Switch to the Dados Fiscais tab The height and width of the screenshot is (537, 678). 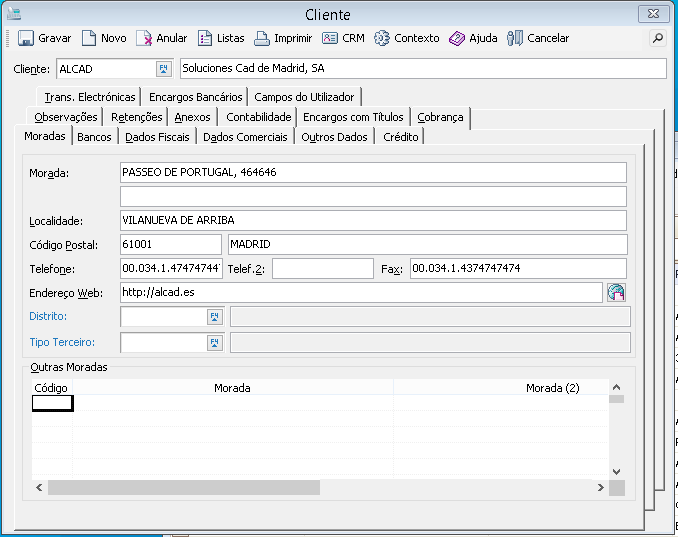tap(157, 137)
